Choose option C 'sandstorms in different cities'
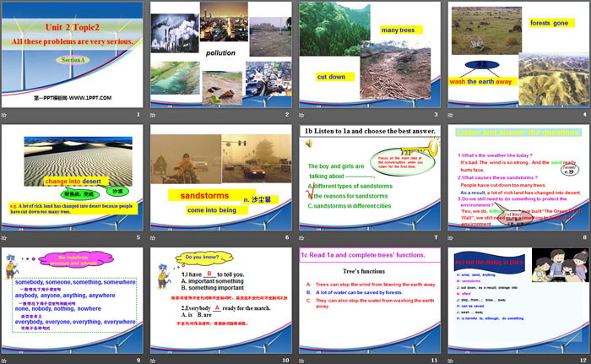Screen dimensions: 591x364 point(349,205)
